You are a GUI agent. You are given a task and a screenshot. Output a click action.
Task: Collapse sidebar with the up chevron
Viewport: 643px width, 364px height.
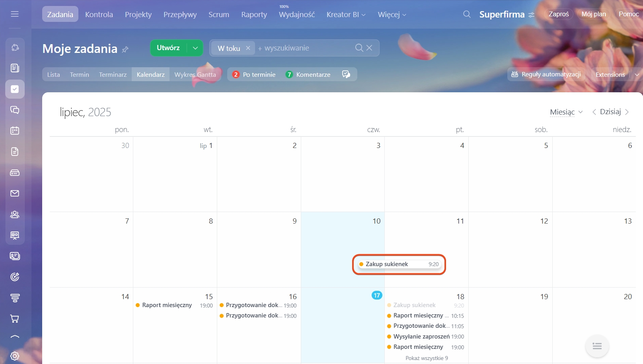click(x=15, y=337)
